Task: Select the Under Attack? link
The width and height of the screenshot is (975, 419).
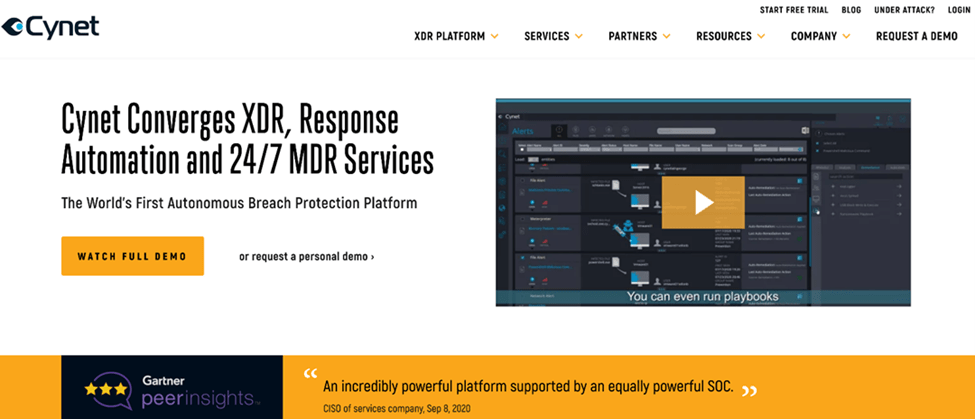Action: click(904, 10)
